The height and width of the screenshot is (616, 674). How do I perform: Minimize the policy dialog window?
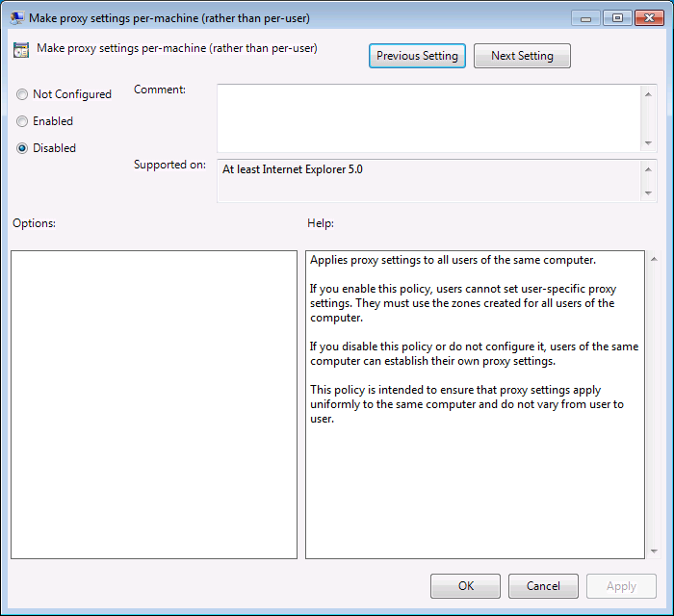(x=585, y=18)
